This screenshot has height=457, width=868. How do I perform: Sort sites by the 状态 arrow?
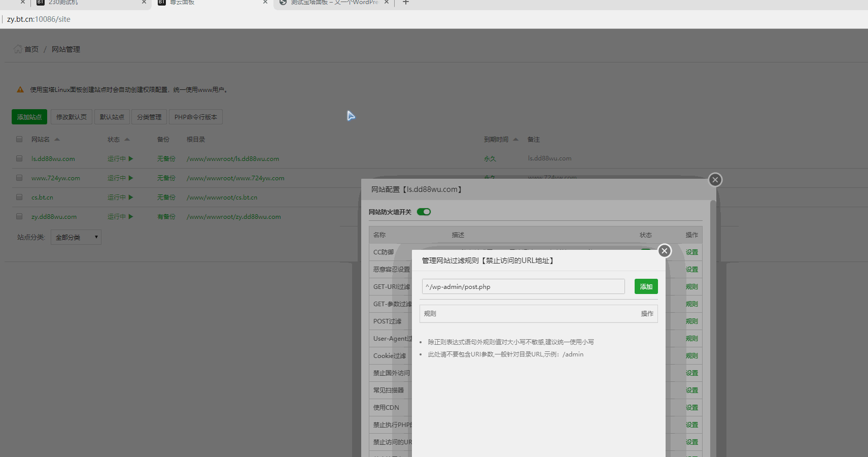click(127, 139)
